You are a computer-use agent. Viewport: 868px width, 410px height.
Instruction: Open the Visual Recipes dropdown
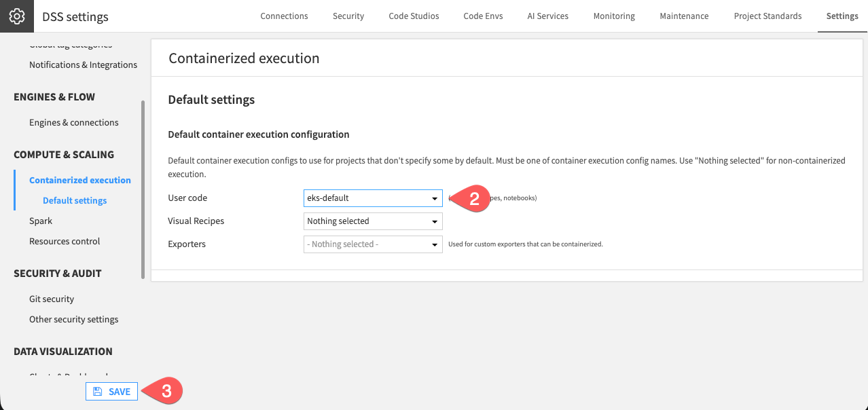373,221
